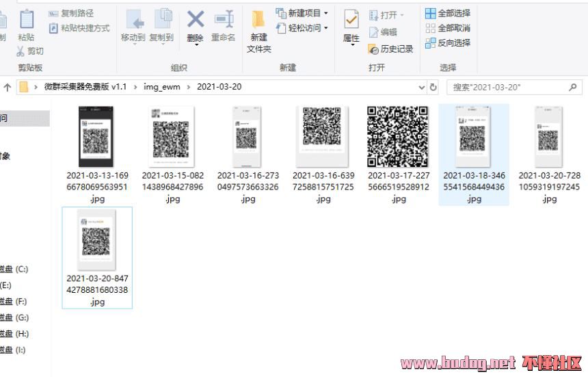Click Select all (全部选择)
Viewport: 588px width, 377px height.
[448, 14]
